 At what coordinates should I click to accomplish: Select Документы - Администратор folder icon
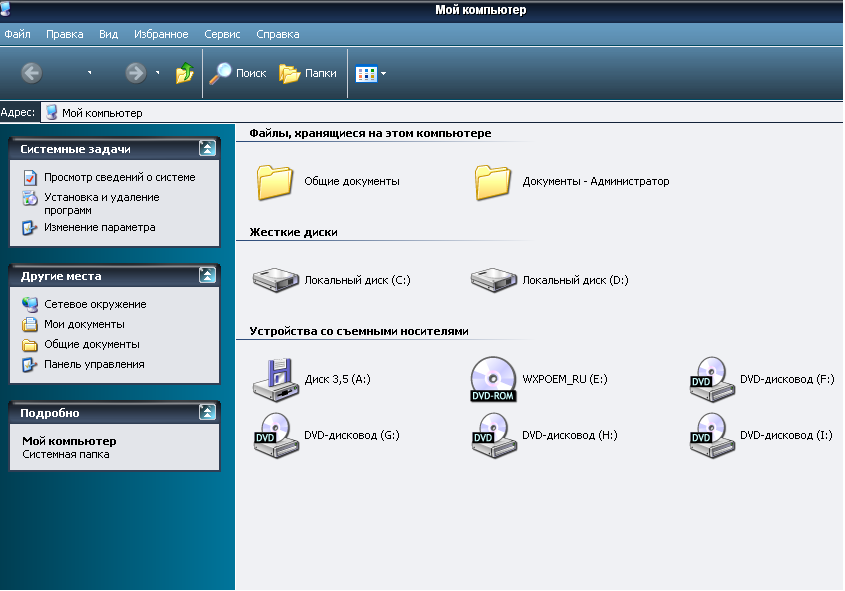493,182
